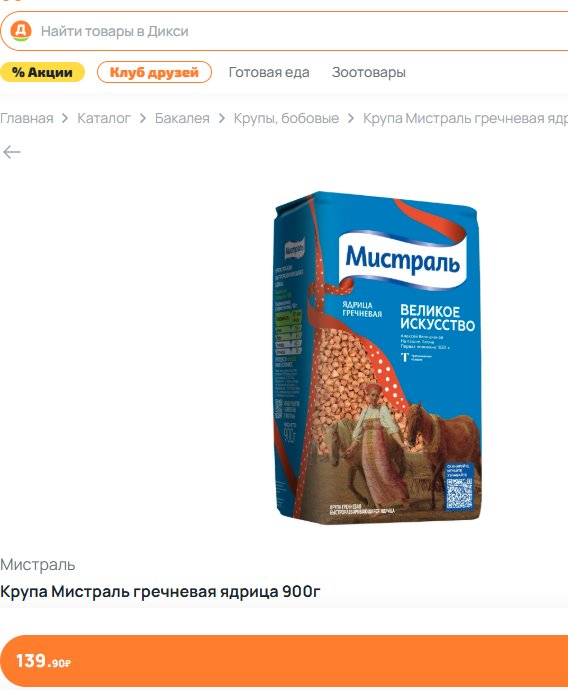568x690 pixels.
Task: Open the 'Крупы, бобовые' breadcrumb link
Action: (286, 118)
